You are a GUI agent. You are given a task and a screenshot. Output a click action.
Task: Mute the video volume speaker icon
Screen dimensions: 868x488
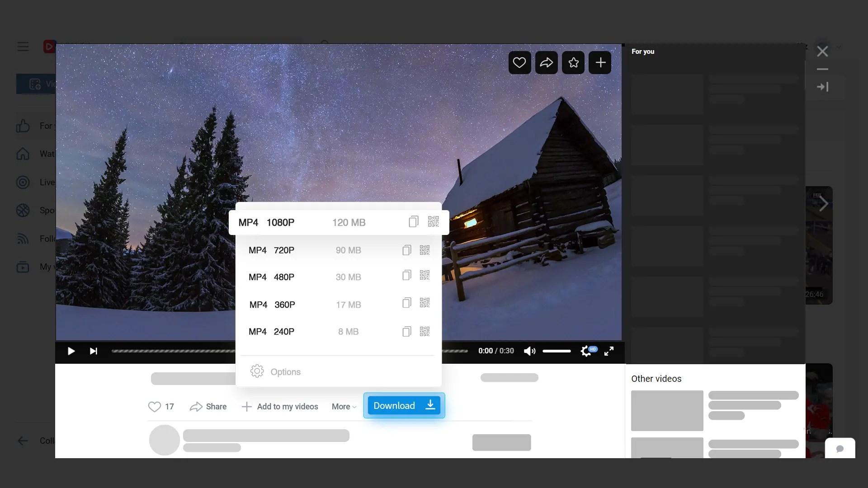(x=529, y=351)
